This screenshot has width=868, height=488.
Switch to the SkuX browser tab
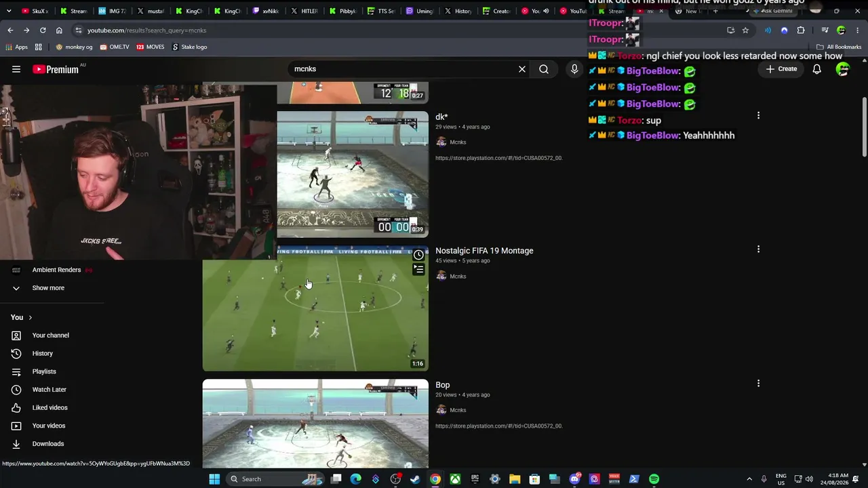coord(35,11)
